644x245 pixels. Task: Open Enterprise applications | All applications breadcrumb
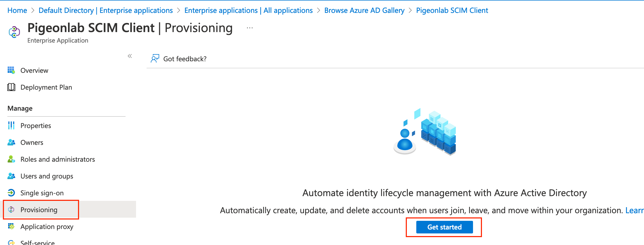(x=248, y=11)
